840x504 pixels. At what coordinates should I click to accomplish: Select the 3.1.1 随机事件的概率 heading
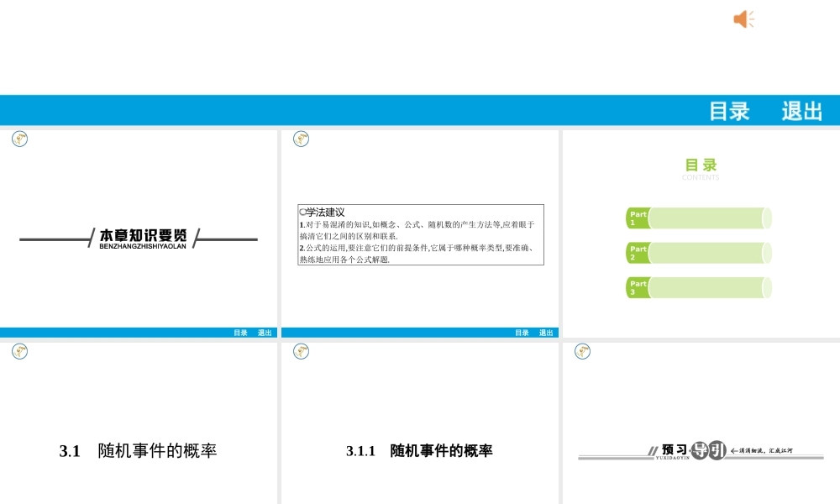click(419, 451)
